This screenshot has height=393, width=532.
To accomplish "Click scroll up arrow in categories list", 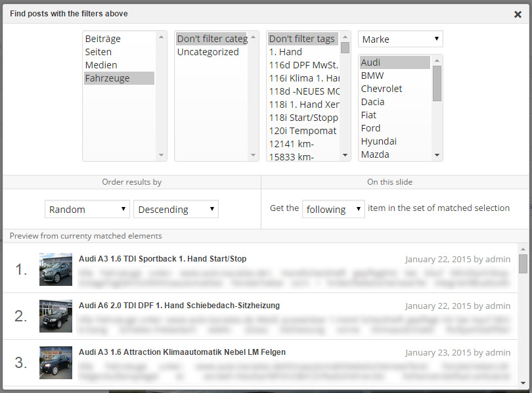I will pyautogui.click(x=253, y=37).
